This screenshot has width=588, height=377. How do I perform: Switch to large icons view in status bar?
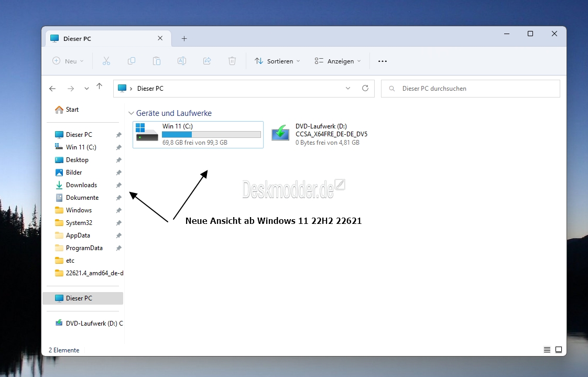pos(559,350)
